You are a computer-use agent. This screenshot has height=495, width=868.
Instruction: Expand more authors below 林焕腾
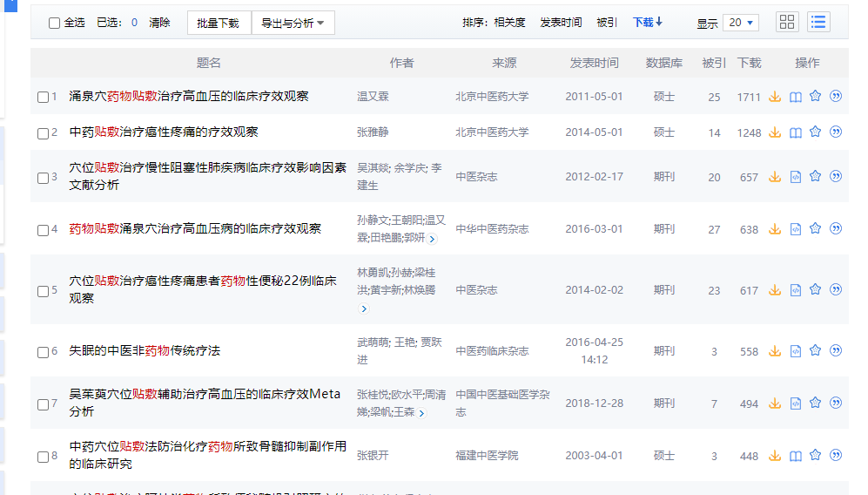coord(363,309)
